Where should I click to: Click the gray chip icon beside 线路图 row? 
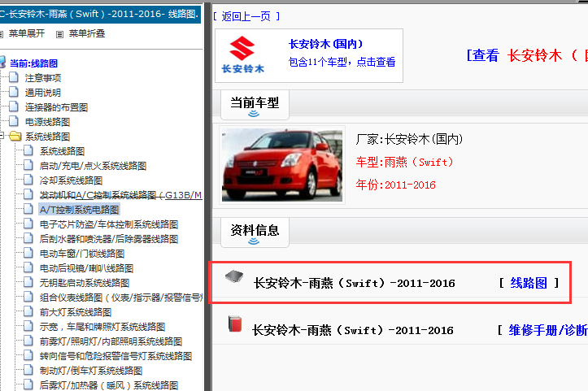coord(234,277)
